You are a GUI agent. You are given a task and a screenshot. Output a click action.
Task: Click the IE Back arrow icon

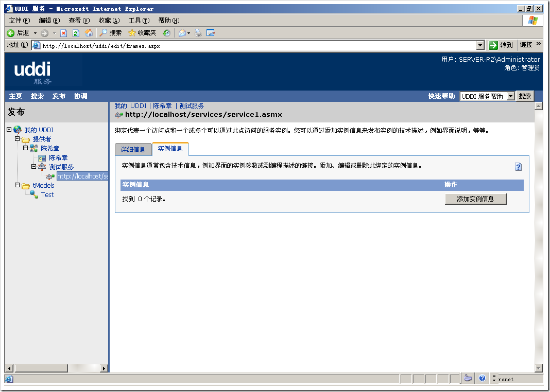[10, 33]
